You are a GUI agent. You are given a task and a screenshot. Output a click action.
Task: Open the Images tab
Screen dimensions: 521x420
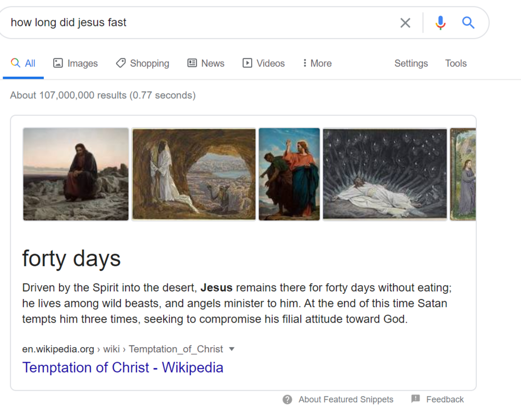76,63
